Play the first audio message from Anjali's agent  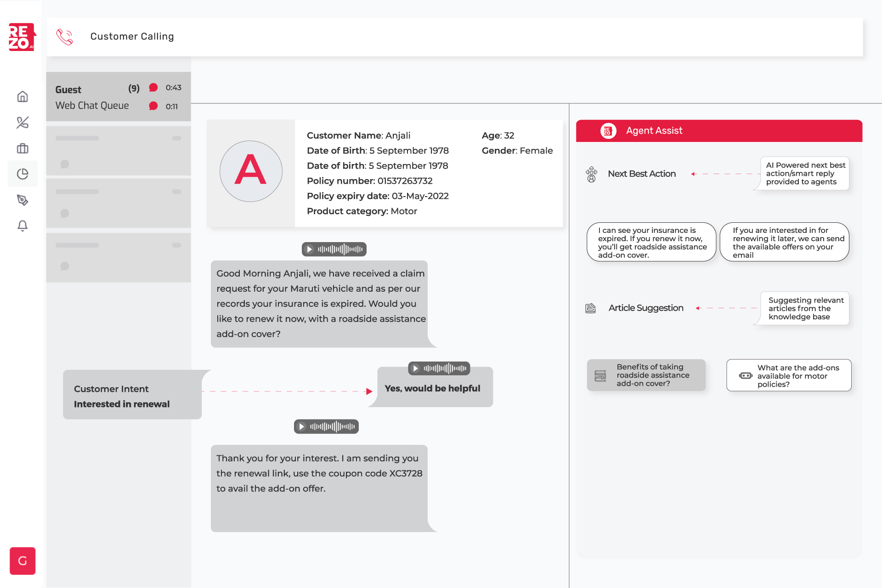(310, 249)
